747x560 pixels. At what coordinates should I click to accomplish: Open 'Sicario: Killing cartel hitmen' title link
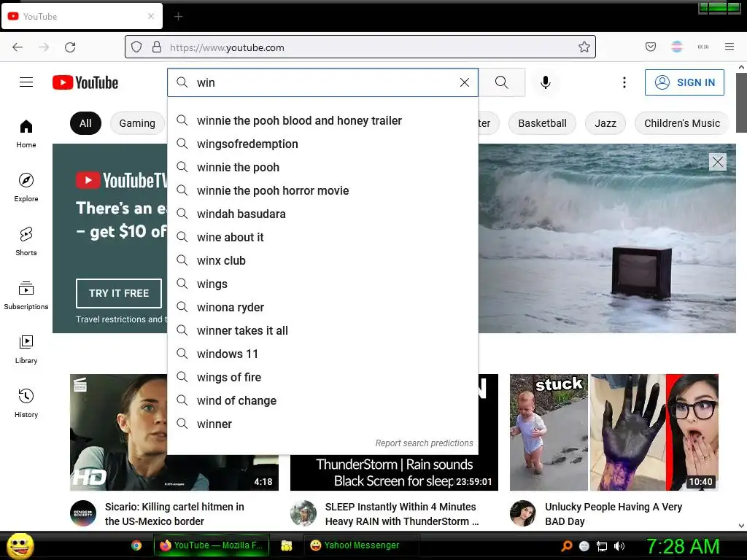coord(174,514)
